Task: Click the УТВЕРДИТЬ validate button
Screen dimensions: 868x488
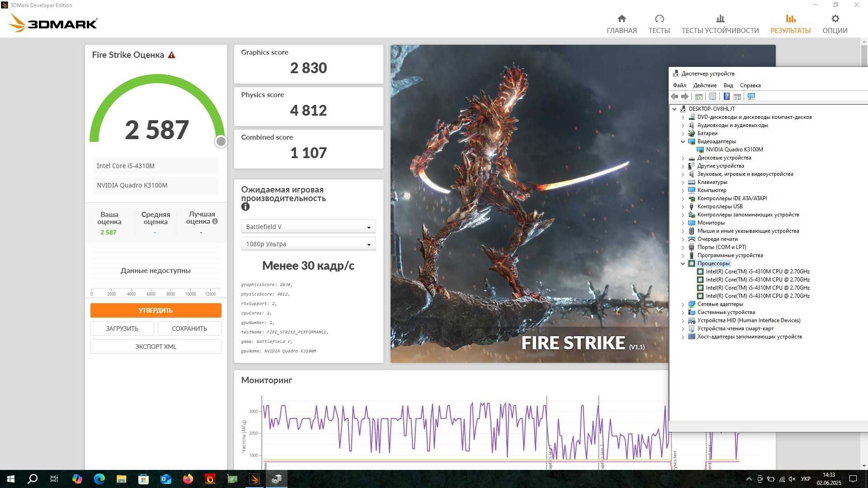Action: coord(156,310)
